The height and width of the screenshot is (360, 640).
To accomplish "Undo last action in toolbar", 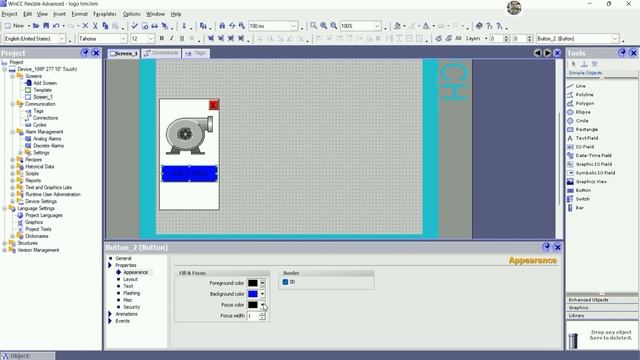I will click(x=56, y=26).
